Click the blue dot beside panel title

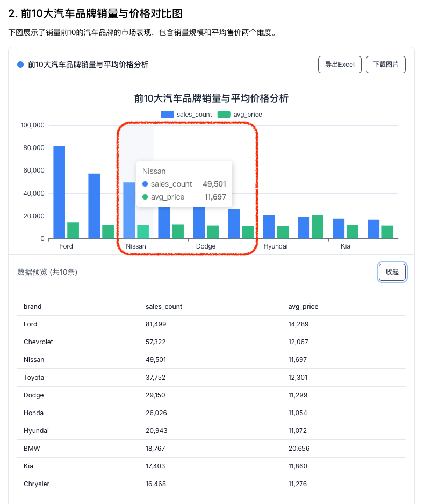pyautogui.click(x=20, y=65)
